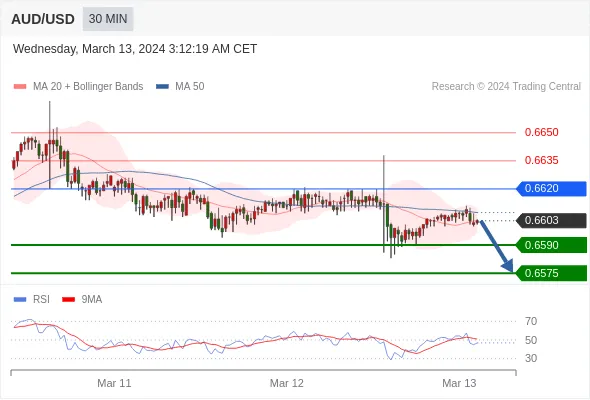This screenshot has height=400, width=590.
Task: Click the 9MA legend label
Action: point(92,300)
